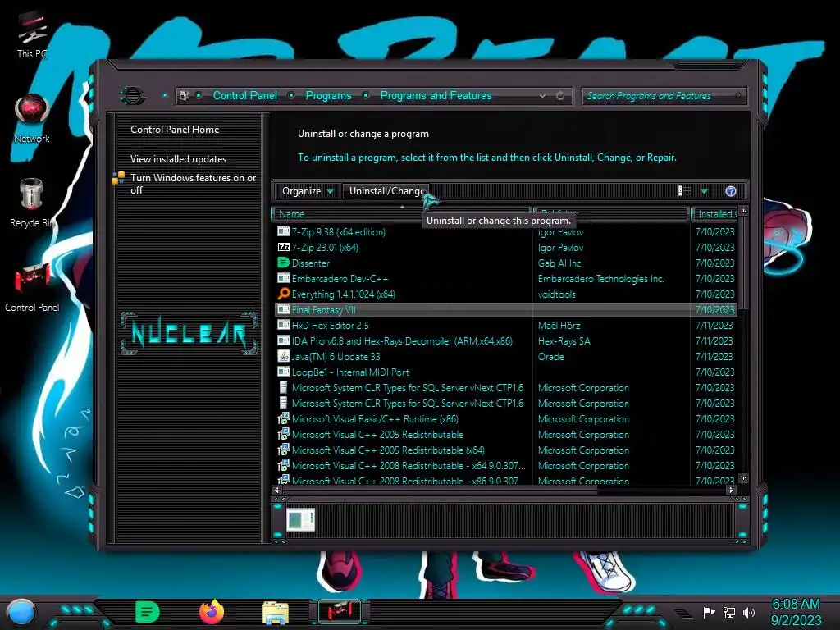Expand the address bar history dropdown
Viewport: 840px width, 630px height.
pos(543,96)
